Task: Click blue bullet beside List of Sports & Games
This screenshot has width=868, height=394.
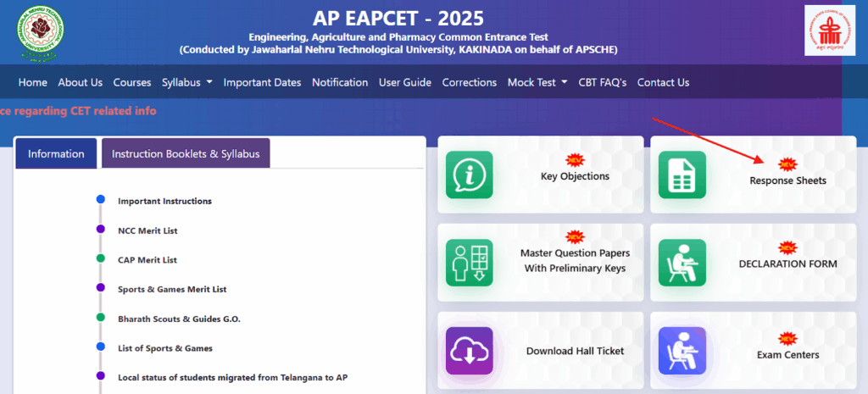Action: point(100,347)
